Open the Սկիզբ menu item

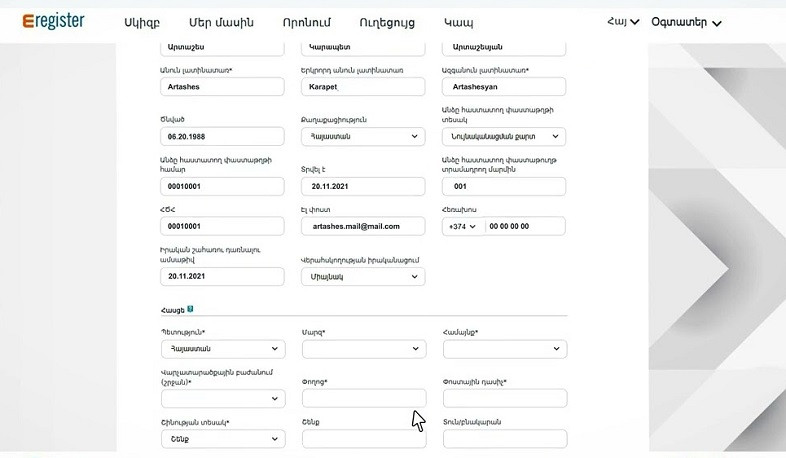coord(142,22)
